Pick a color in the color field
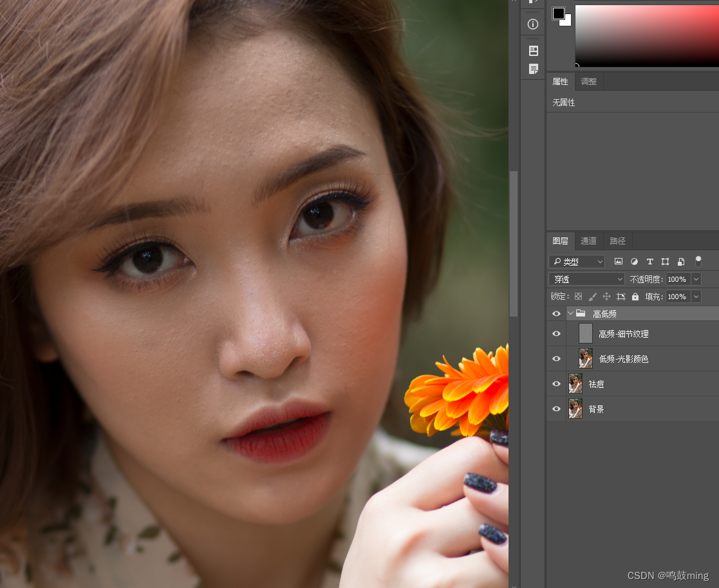Screen dimensions: 719x588 [x=647, y=36]
